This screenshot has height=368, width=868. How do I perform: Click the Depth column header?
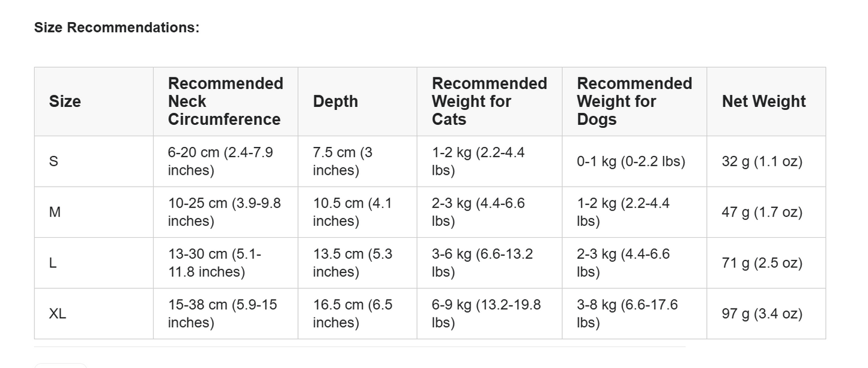tap(335, 101)
